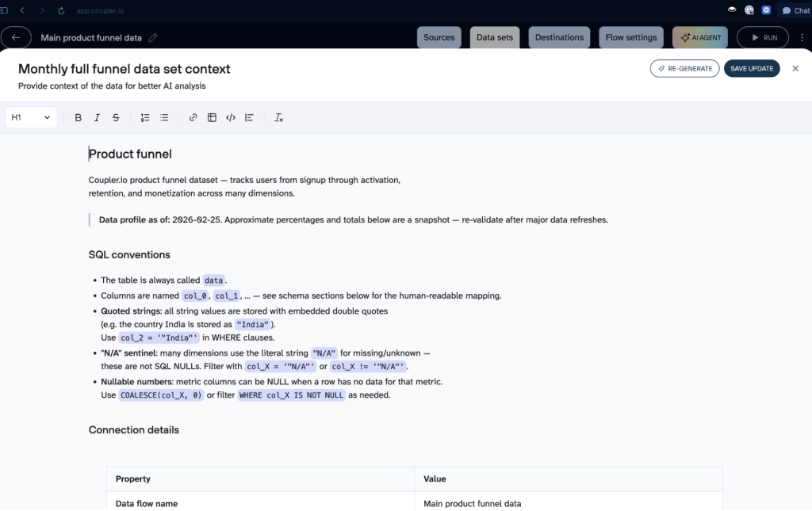Insert a bulleted list

pos(164,117)
